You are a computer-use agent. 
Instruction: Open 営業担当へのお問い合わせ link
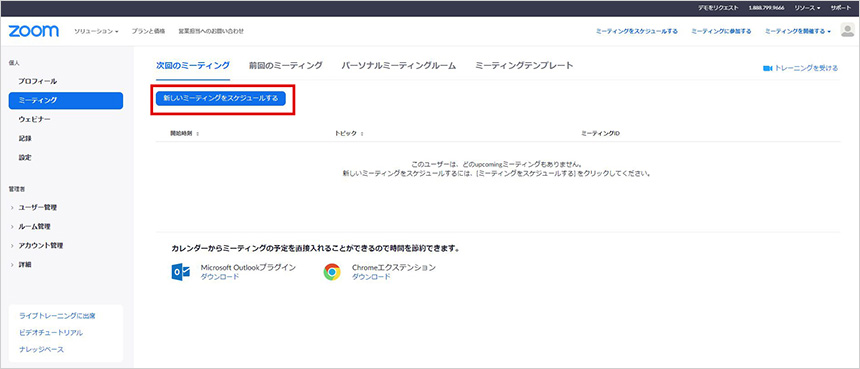[211, 31]
